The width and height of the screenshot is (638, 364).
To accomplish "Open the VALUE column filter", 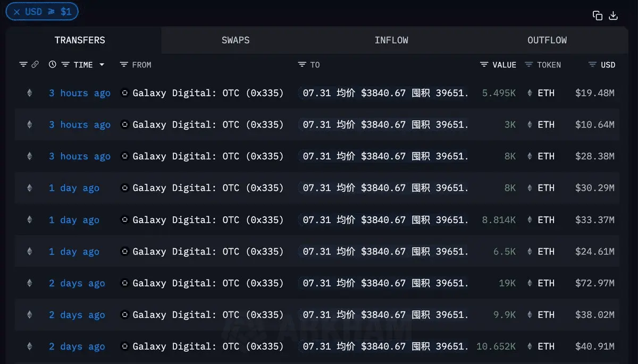I will [x=484, y=65].
